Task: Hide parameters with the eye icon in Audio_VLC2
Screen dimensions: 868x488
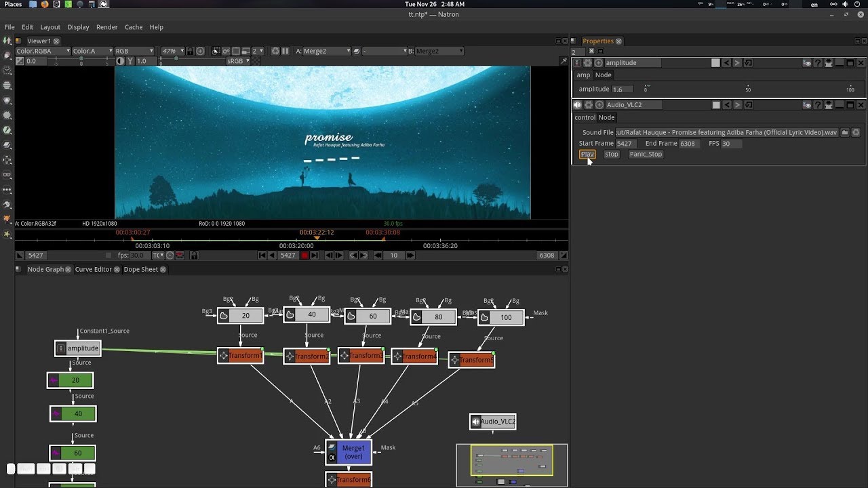Action: click(807, 105)
